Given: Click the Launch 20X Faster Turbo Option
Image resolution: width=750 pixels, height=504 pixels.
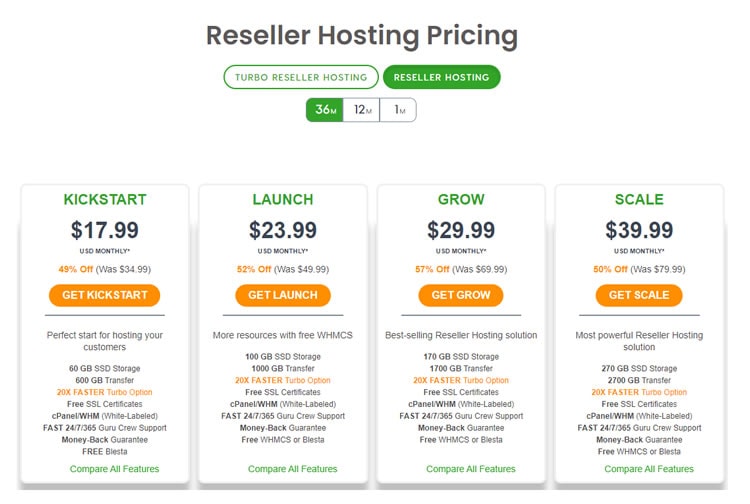Looking at the screenshot, I should [x=283, y=380].
